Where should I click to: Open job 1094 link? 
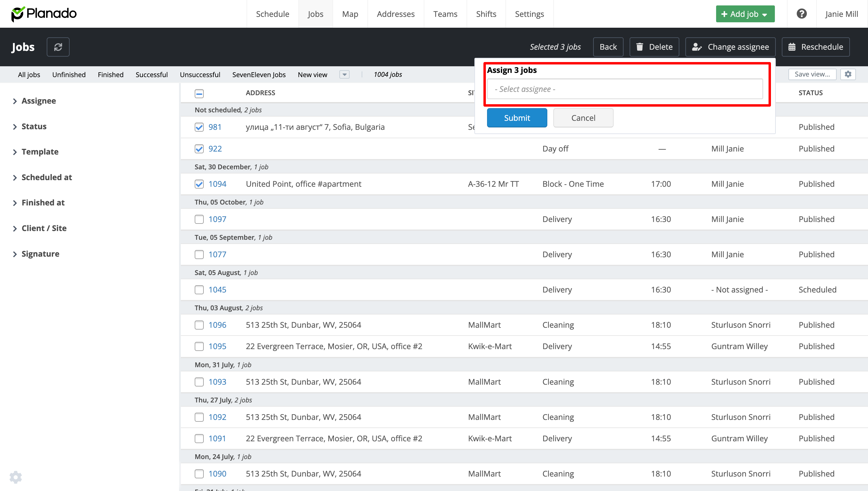[x=217, y=184]
